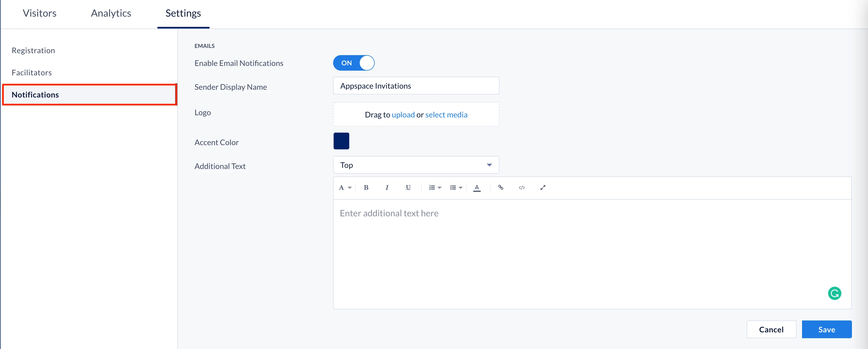Expand editor to fullscreen mode

click(543, 188)
